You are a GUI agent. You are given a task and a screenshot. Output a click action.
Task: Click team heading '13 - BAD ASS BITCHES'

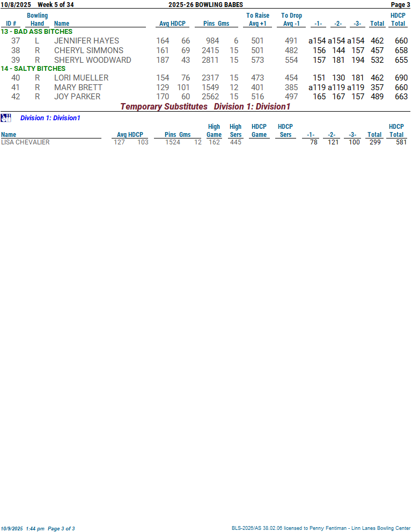click(x=36, y=32)
